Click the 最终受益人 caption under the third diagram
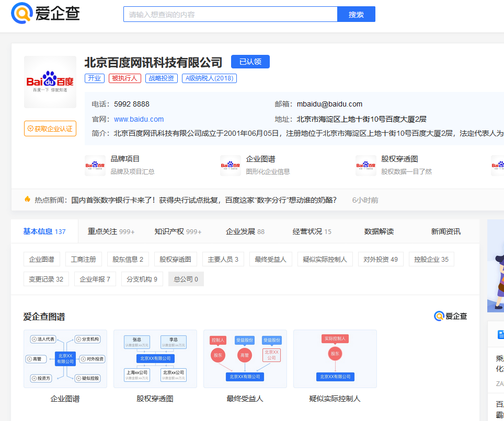This screenshot has height=421, width=504. 245,399
